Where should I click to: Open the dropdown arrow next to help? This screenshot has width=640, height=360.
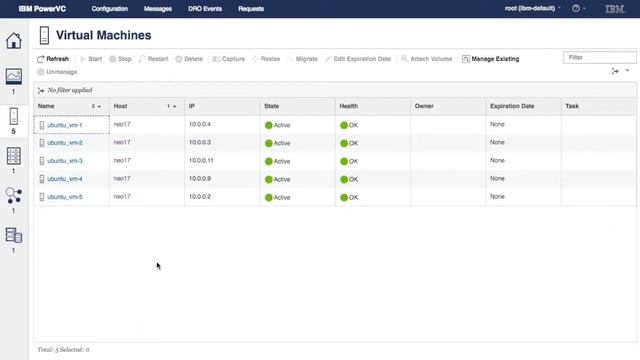pyautogui.click(x=584, y=8)
